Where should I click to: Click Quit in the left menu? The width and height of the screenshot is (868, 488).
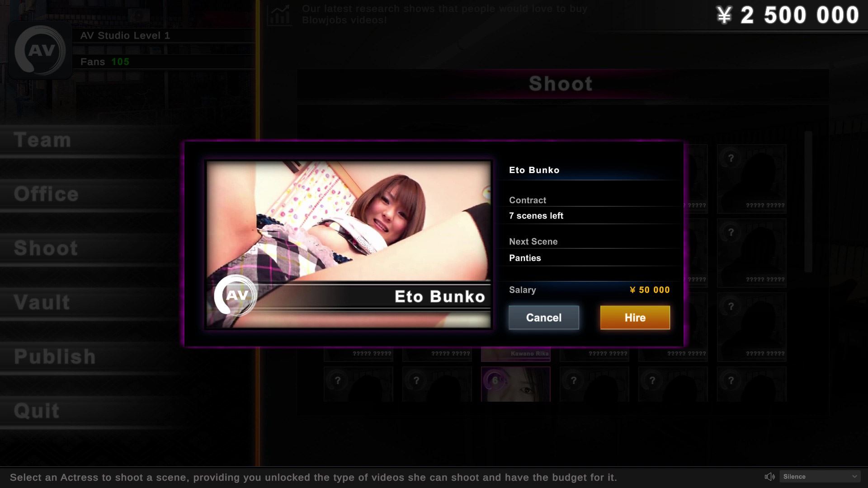[37, 411]
